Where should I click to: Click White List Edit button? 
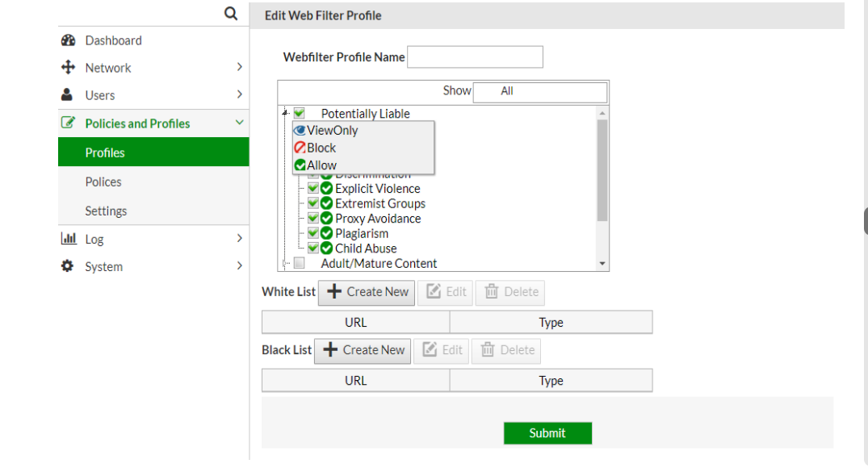pos(446,292)
